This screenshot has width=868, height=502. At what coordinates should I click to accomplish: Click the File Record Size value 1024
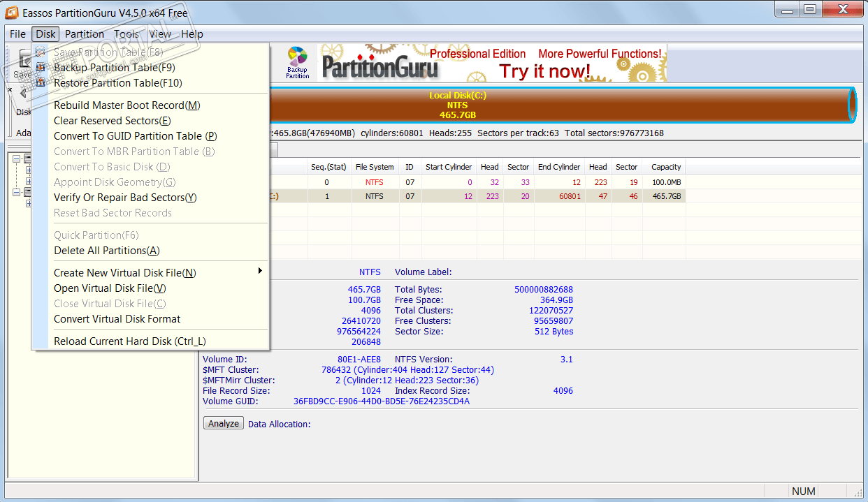(370, 391)
